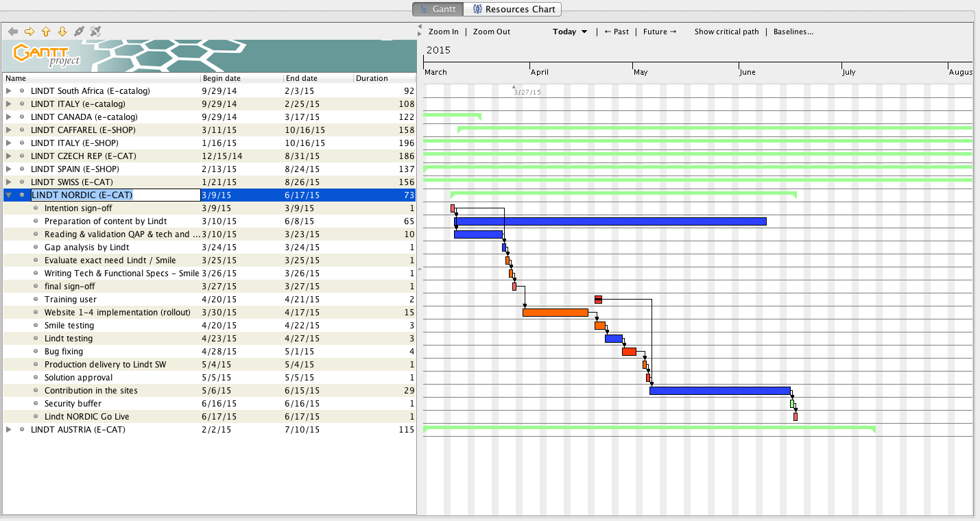Select the Lindt testing task
This screenshot has width=980, height=521.
209,338
